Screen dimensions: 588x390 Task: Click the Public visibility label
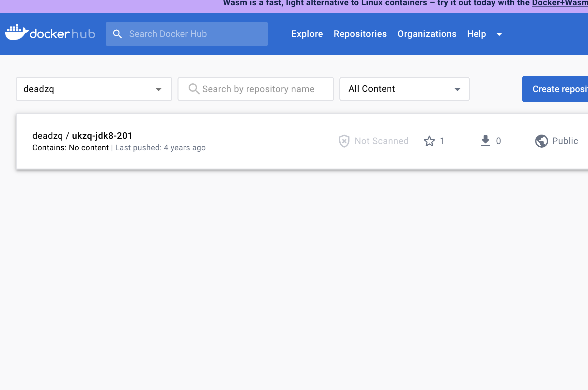pos(565,141)
